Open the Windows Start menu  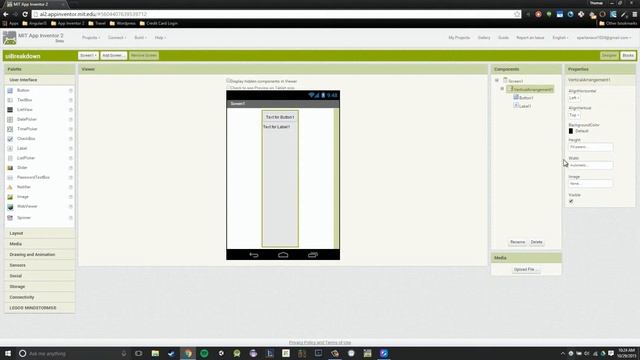[x=8, y=353]
